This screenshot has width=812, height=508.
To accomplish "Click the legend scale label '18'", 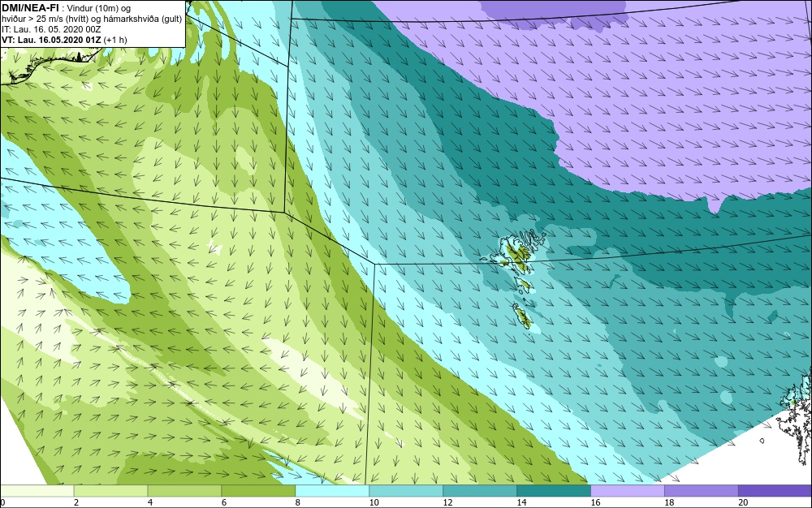I will tap(669, 502).
